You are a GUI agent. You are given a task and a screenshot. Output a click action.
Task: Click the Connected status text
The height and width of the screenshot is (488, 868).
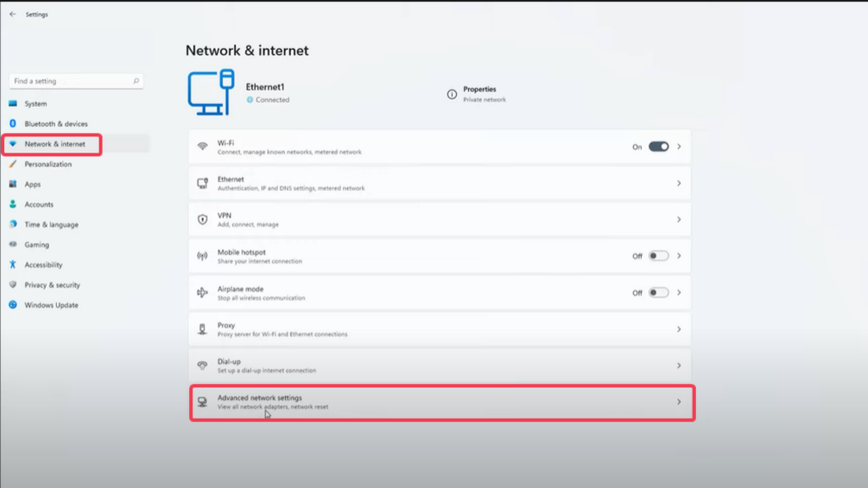tap(272, 100)
